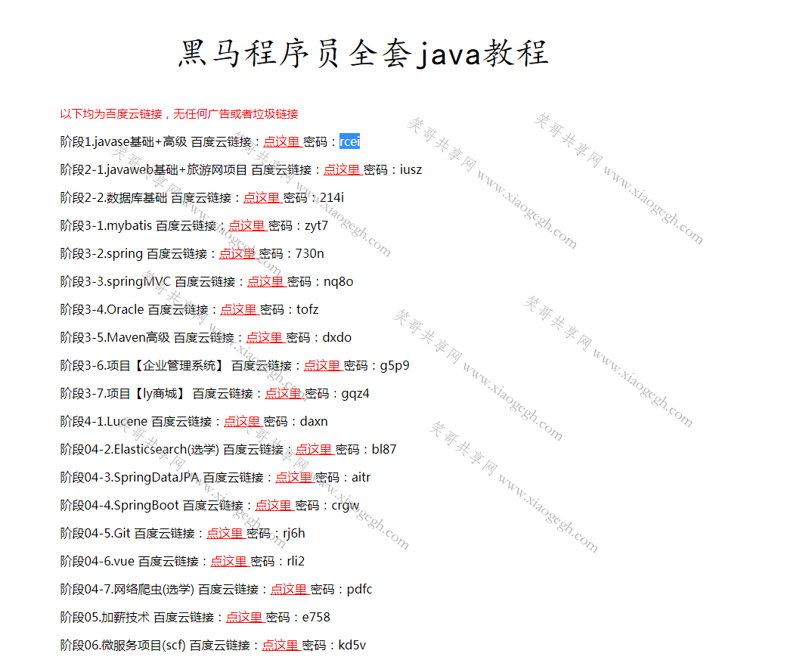Viewport: 812px width, 663px height.
Task: Click the row label 阶段3-4.Oracle
Action: (102, 309)
